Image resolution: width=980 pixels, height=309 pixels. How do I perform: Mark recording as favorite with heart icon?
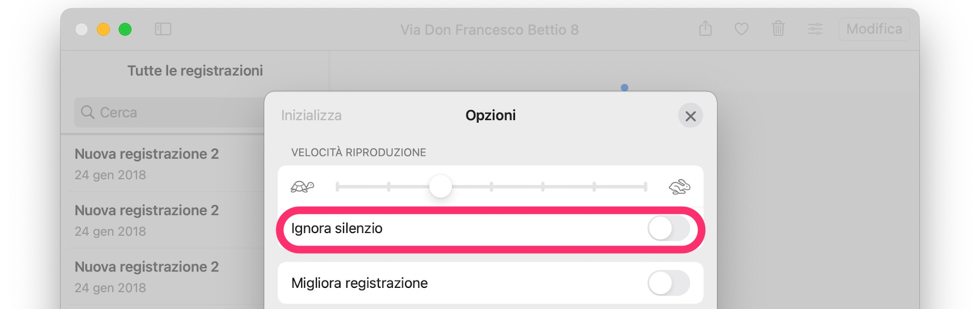[x=741, y=29]
